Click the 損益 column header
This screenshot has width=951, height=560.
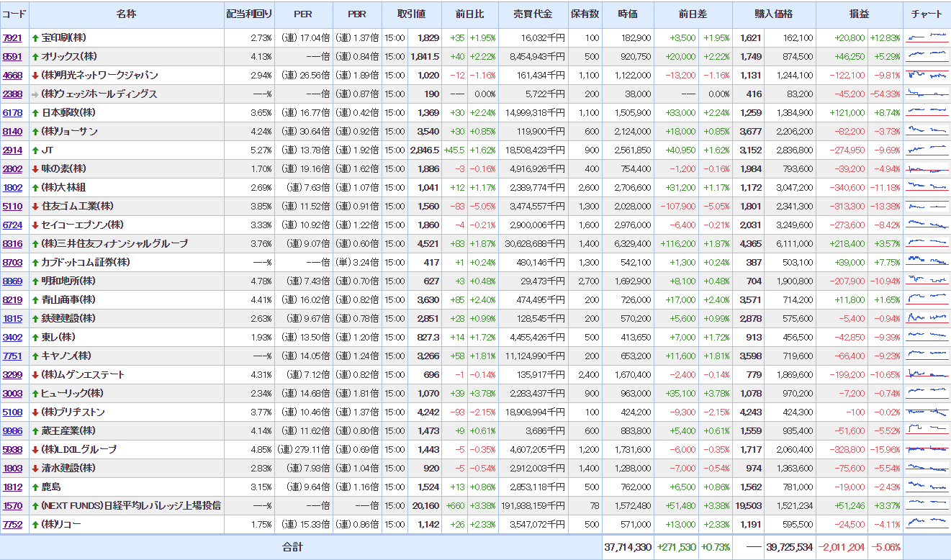tap(859, 14)
